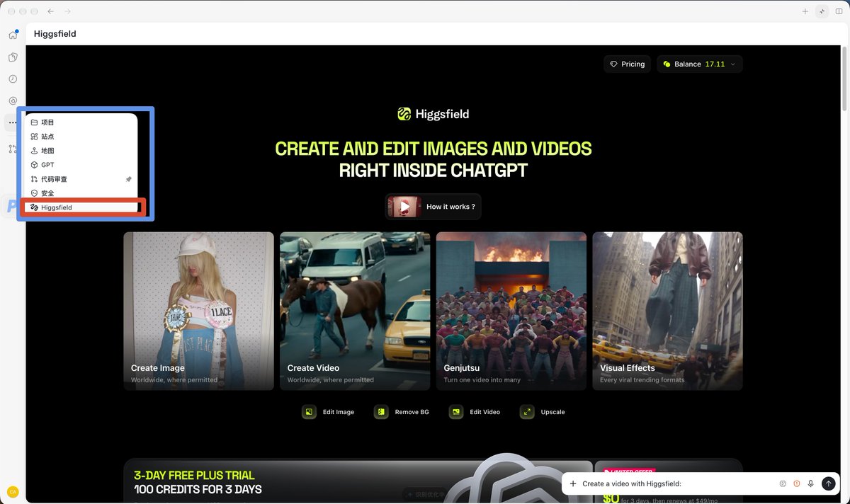Open the clock history icon in sidebar
850x504 pixels.
tap(13, 79)
